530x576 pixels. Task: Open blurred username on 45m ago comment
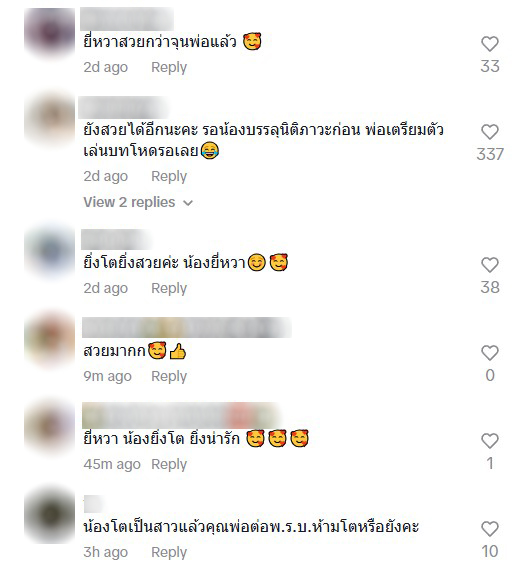(x=180, y=414)
